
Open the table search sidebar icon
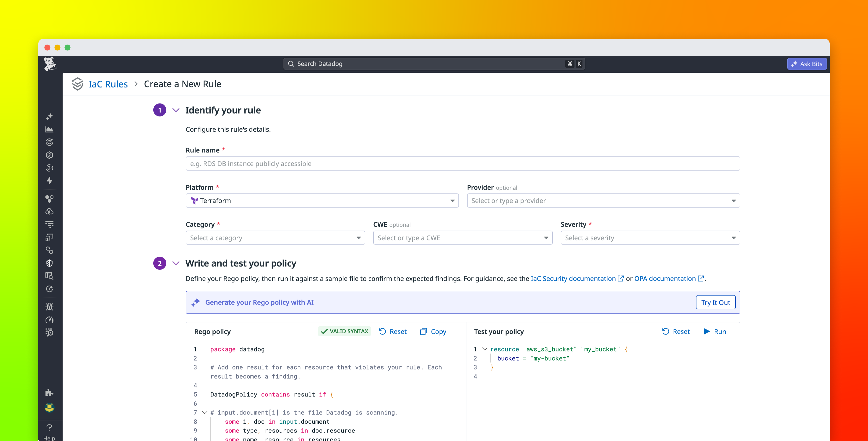tap(50, 276)
